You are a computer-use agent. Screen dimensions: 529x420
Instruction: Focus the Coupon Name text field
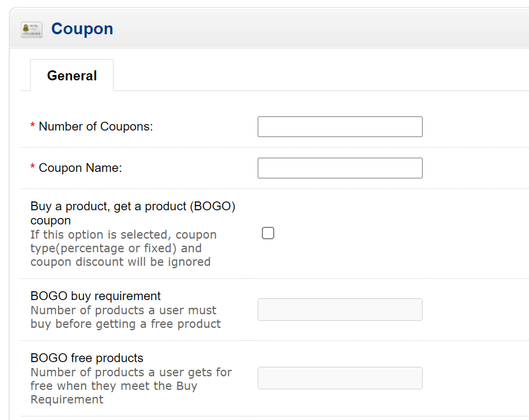click(x=340, y=168)
